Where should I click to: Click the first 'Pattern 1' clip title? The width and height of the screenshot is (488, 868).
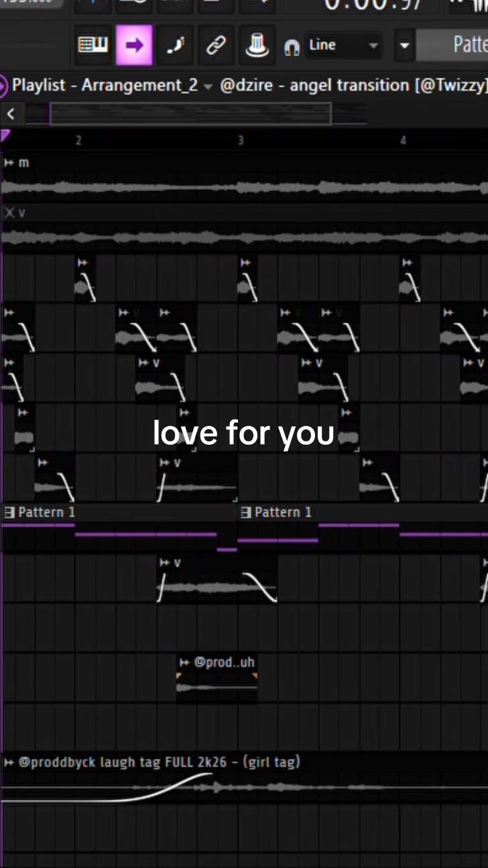46,512
